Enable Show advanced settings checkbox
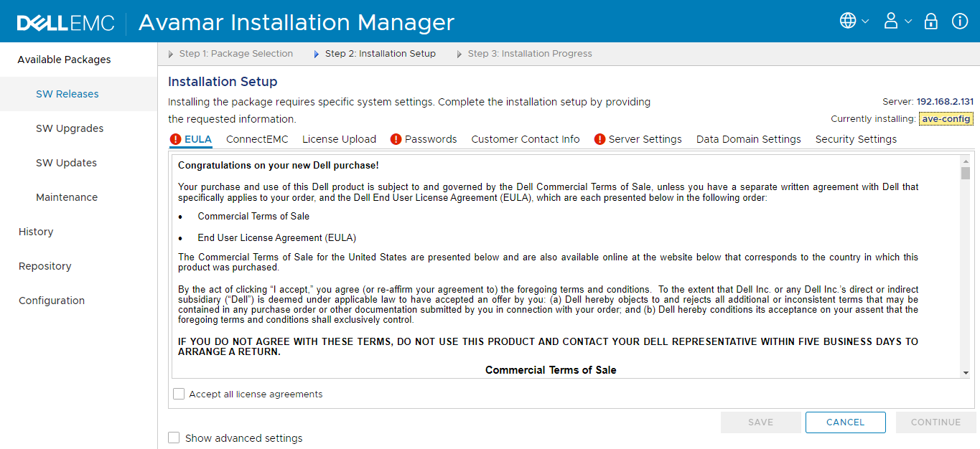This screenshot has height=449, width=980. point(174,438)
